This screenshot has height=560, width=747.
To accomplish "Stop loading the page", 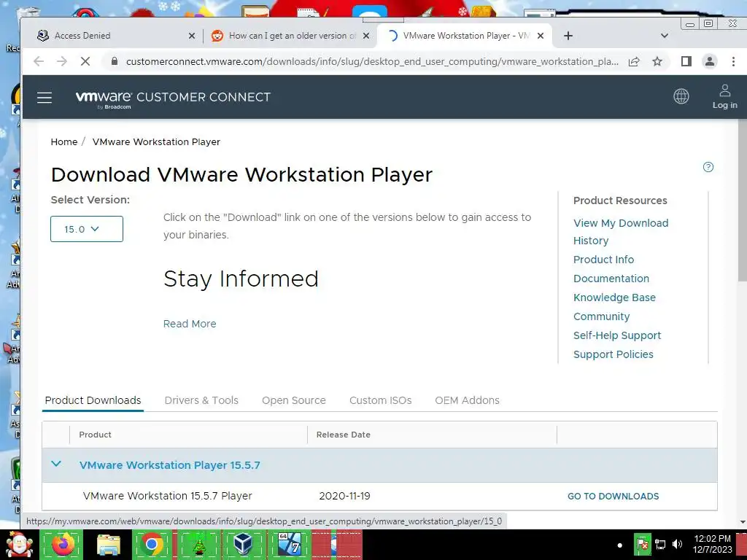I will (x=85, y=61).
